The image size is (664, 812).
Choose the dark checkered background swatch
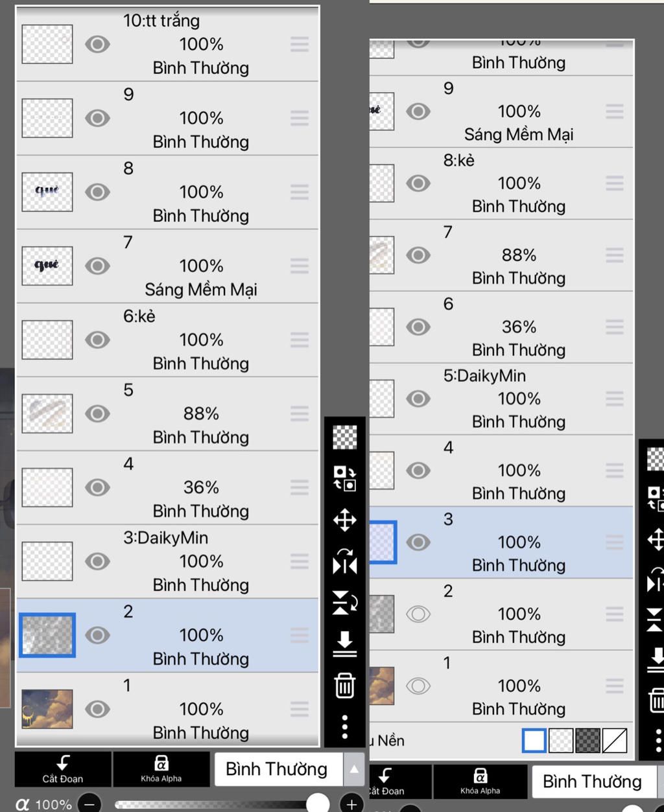point(587,740)
